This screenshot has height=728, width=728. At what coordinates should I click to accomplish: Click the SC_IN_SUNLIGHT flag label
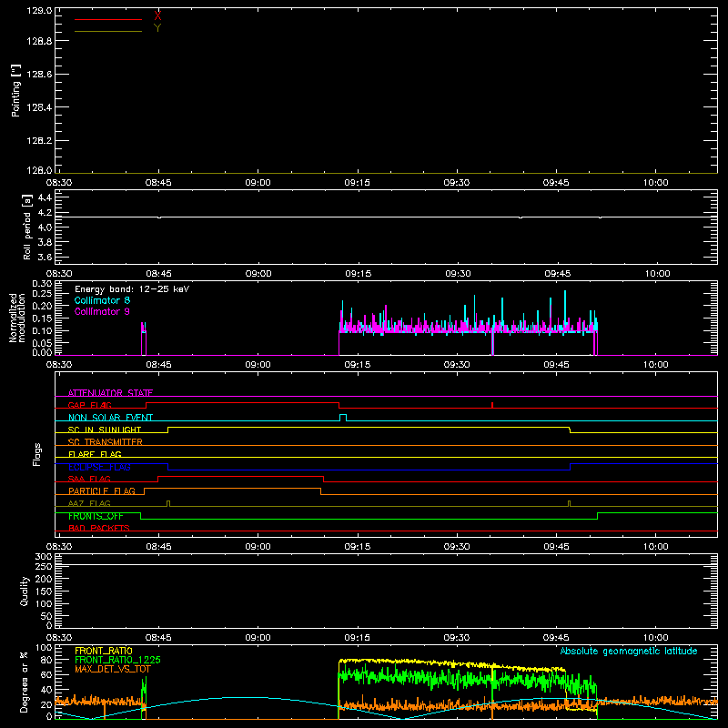pos(105,430)
